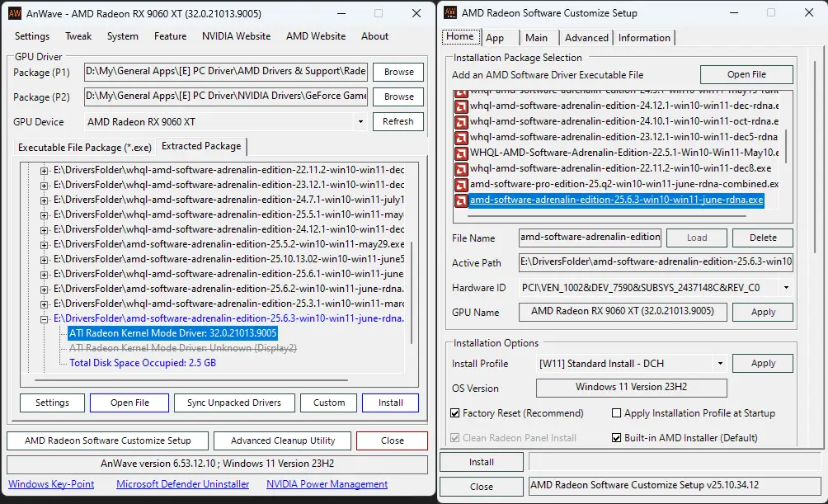Select amd-software-pro-edition-25.q2 file in list
The height and width of the screenshot is (504, 828).
(x=623, y=185)
